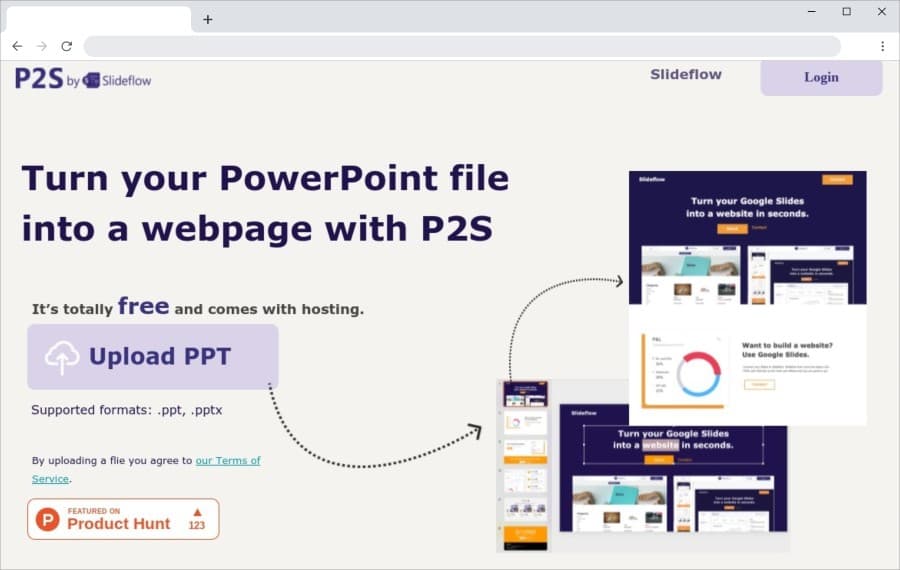Open the Terms of Service link
The image size is (900, 570).
click(146, 470)
